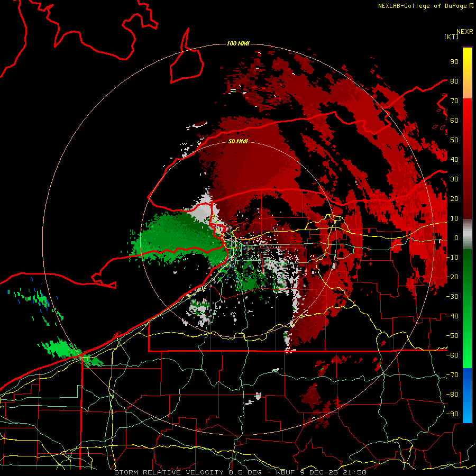Click the 50 NMI range ring label
This screenshot has height=476, width=476.
coord(238,141)
